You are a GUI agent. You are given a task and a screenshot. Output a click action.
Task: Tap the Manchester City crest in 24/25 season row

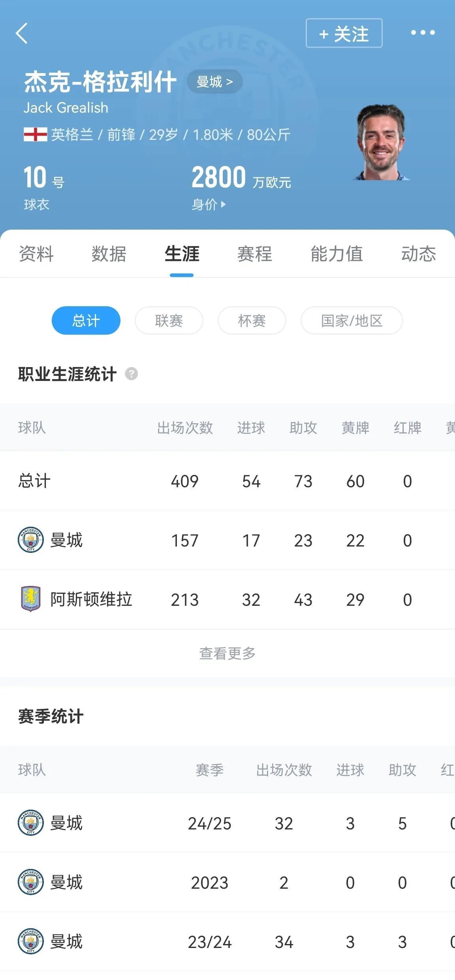click(31, 823)
